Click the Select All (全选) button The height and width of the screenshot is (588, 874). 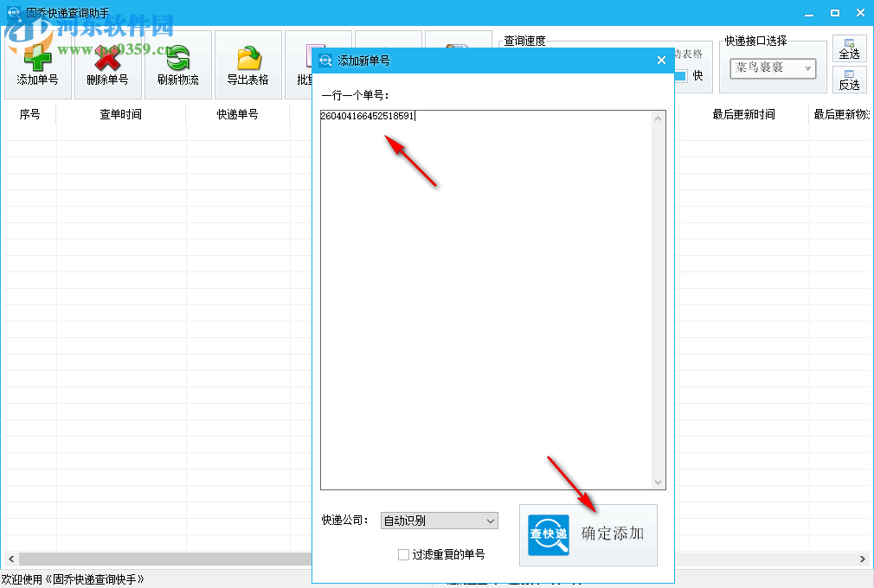(849, 48)
